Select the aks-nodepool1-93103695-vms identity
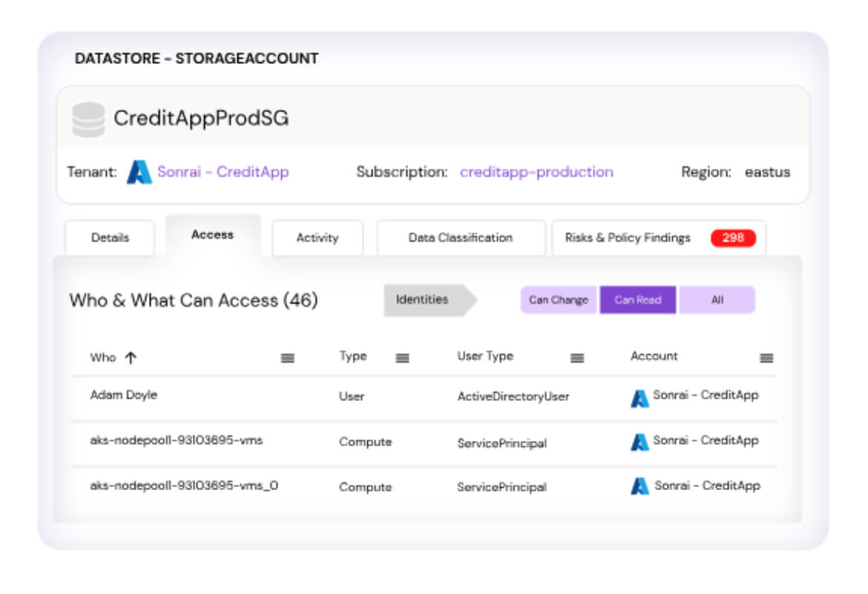The height and width of the screenshot is (594, 868). tap(176, 440)
